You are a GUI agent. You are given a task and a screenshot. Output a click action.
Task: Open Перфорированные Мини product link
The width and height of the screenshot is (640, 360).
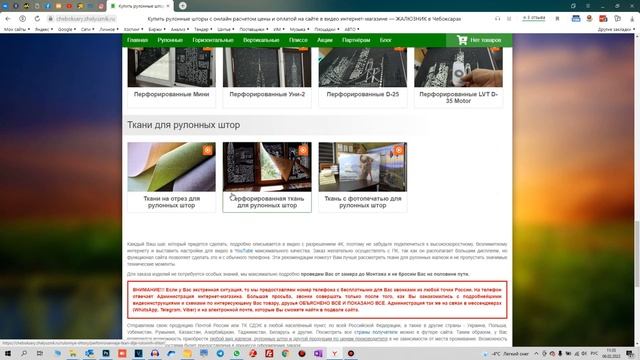(171, 94)
